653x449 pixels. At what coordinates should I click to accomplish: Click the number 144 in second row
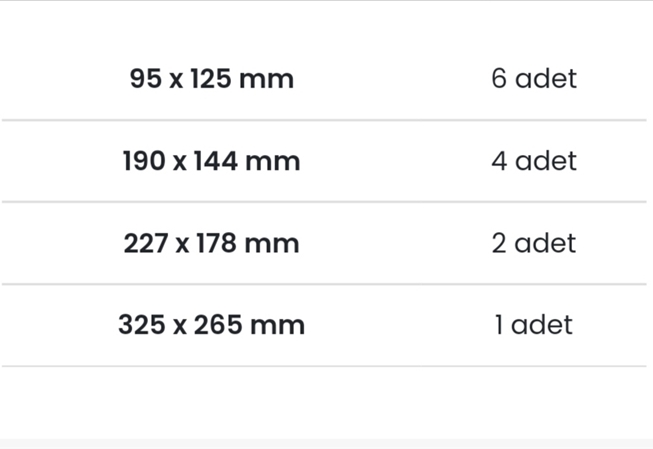coord(216,160)
